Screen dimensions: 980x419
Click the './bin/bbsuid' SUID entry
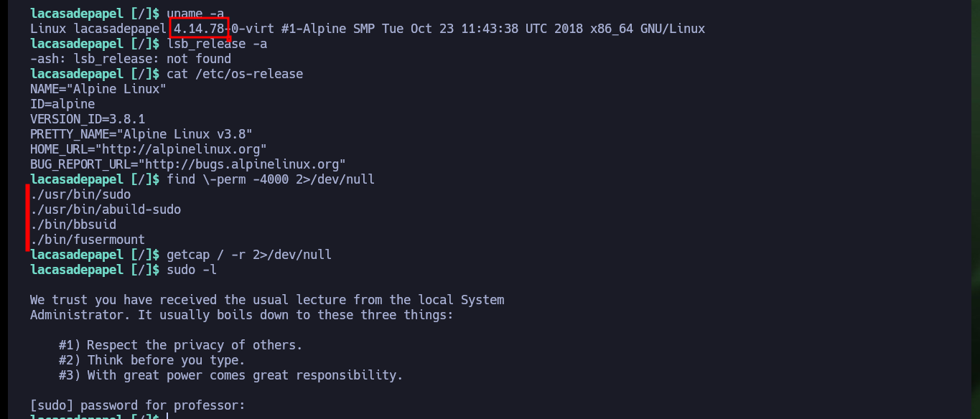[x=73, y=225]
